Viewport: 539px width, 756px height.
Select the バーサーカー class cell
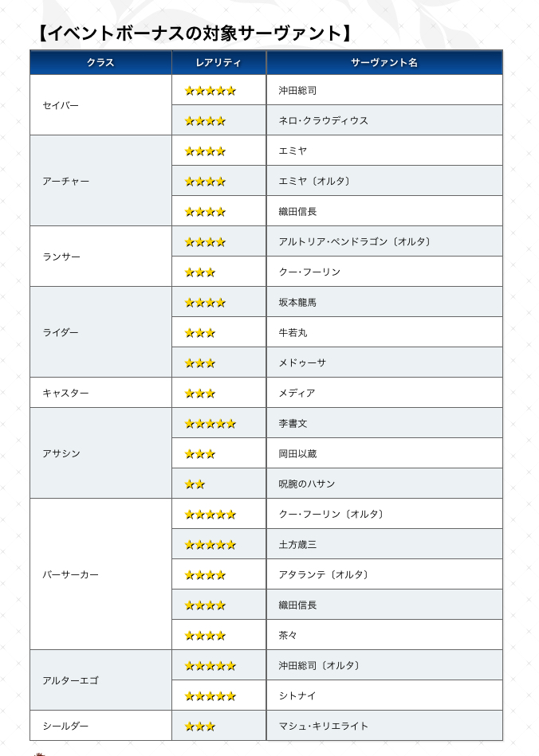[70, 575]
